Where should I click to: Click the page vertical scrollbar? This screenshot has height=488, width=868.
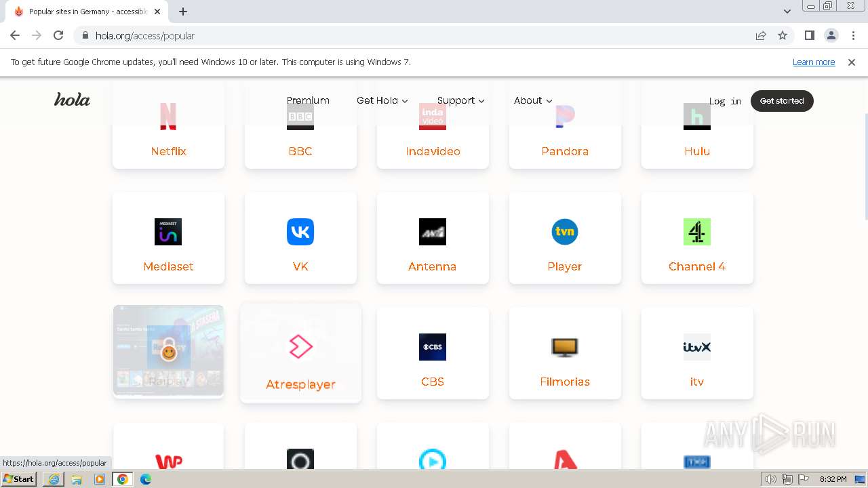pos(865,166)
